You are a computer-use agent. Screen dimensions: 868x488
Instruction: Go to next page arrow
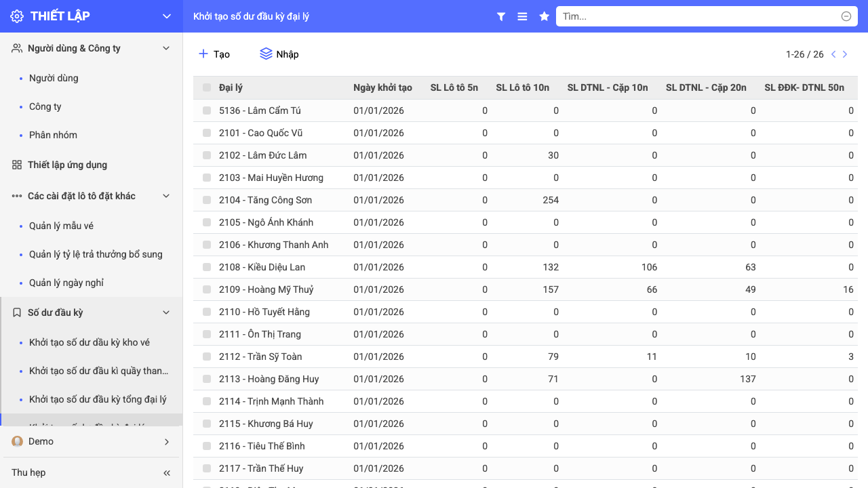(845, 54)
